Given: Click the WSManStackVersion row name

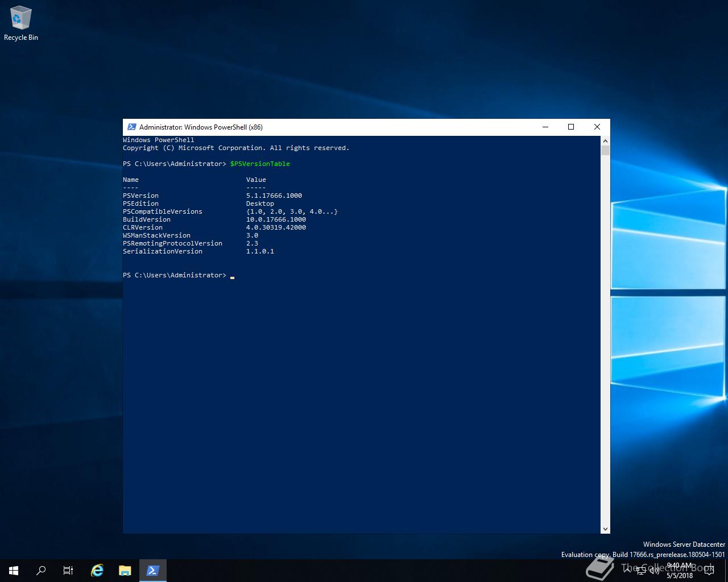Looking at the screenshot, I should coord(156,235).
